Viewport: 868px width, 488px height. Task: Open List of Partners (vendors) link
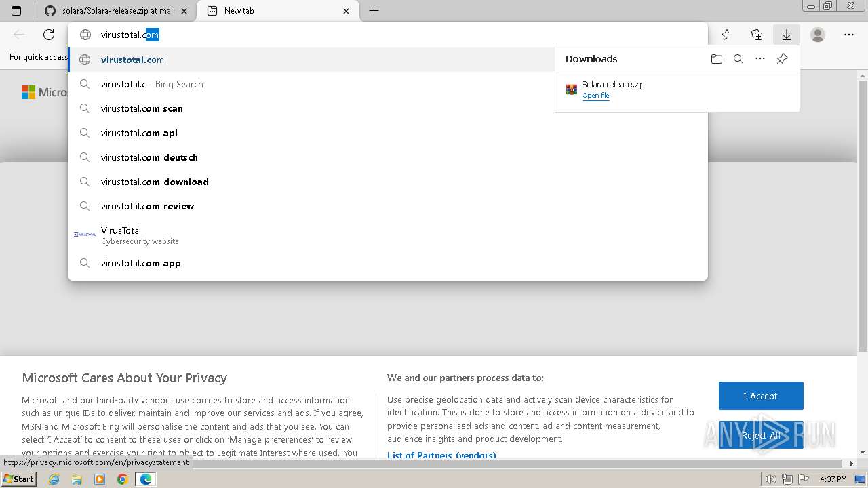pos(441,455)
